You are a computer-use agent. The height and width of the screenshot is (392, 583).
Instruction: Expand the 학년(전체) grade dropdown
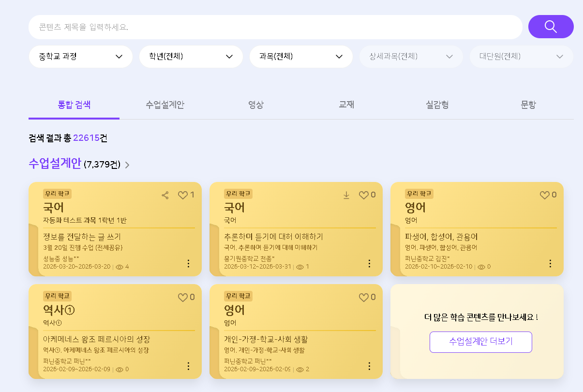pyautogui.click(x=191, y=57)
